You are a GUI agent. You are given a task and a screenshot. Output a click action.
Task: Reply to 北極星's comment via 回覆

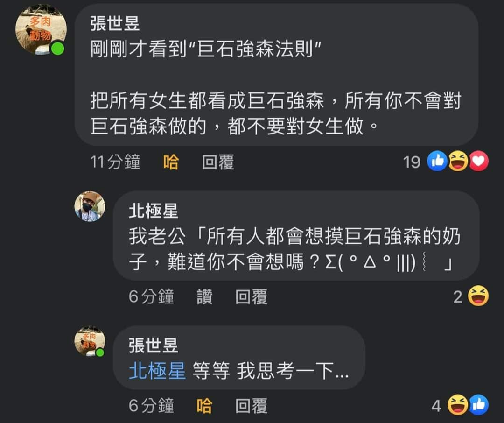point(252,296)
